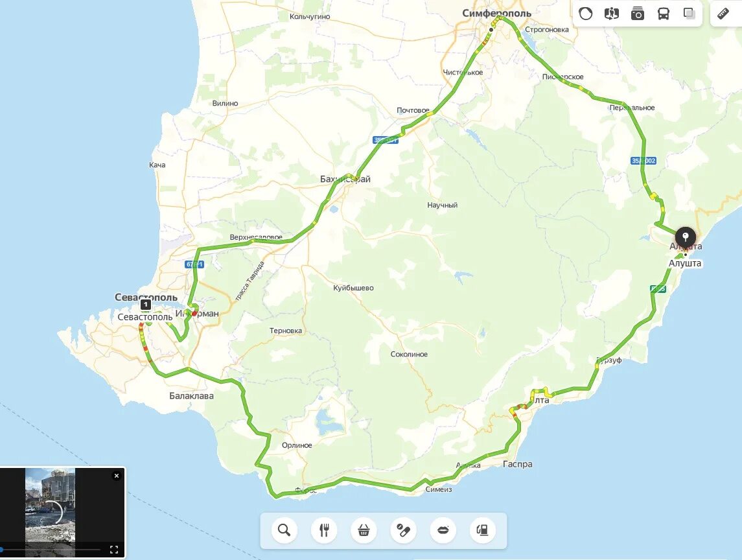Find grocery stores with basket icon
This screenshot has height=560, width=742.
(364, 530)
